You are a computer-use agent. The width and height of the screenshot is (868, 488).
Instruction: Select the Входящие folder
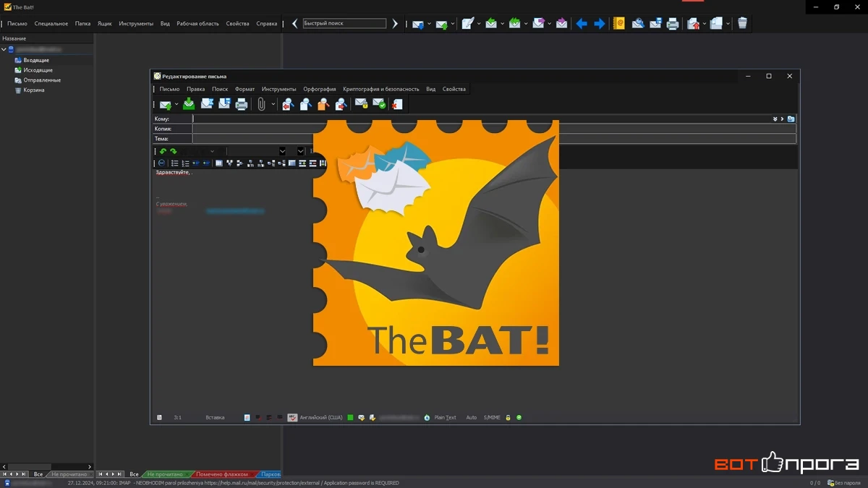pyautogui.click(x=36, y=60)
